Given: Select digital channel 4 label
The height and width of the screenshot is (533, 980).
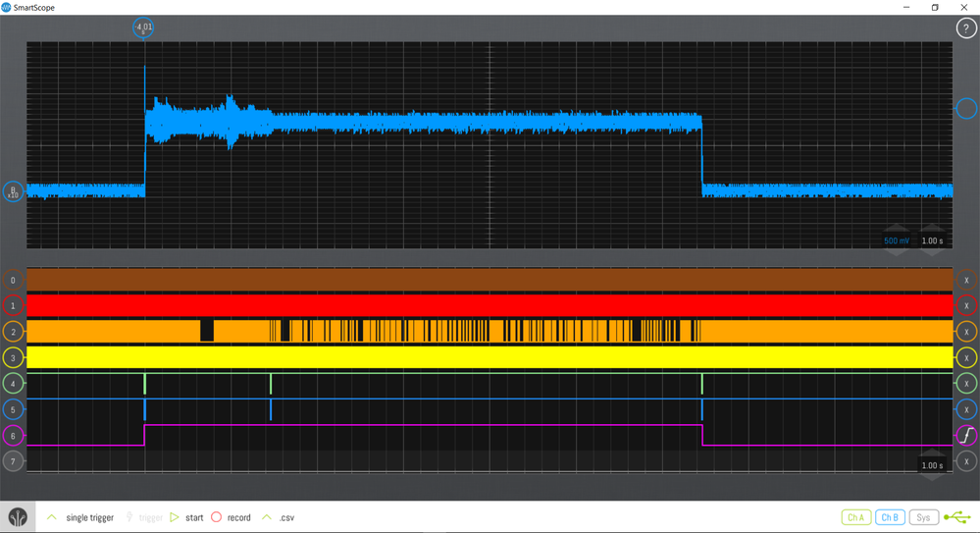Looking at the screenshot, I should tap(13, 384).
